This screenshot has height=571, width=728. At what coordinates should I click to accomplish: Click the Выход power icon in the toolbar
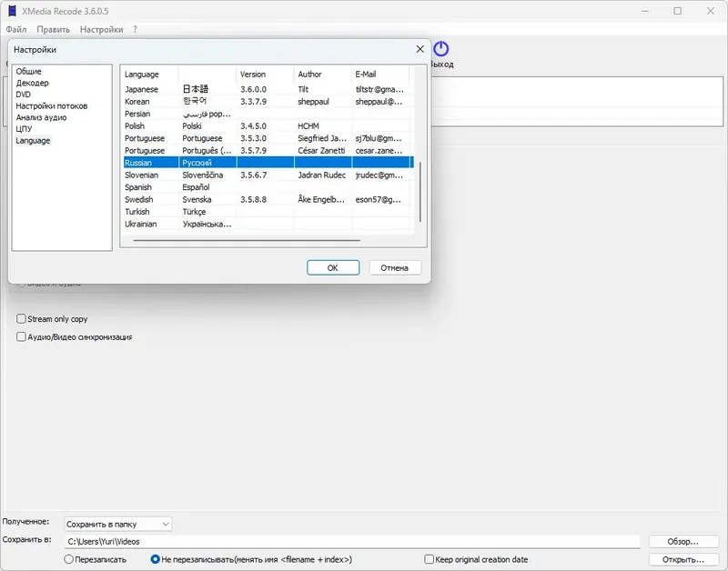point(440,49)
